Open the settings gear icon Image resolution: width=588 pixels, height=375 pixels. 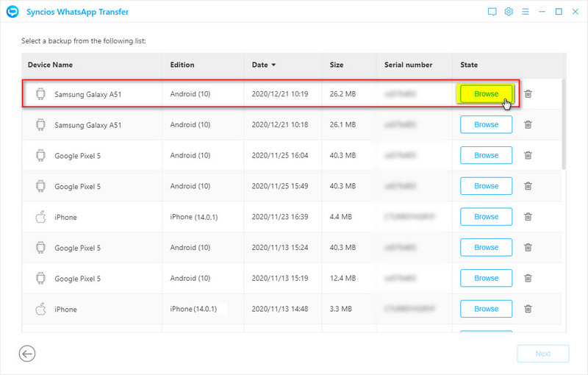point(509,12)
